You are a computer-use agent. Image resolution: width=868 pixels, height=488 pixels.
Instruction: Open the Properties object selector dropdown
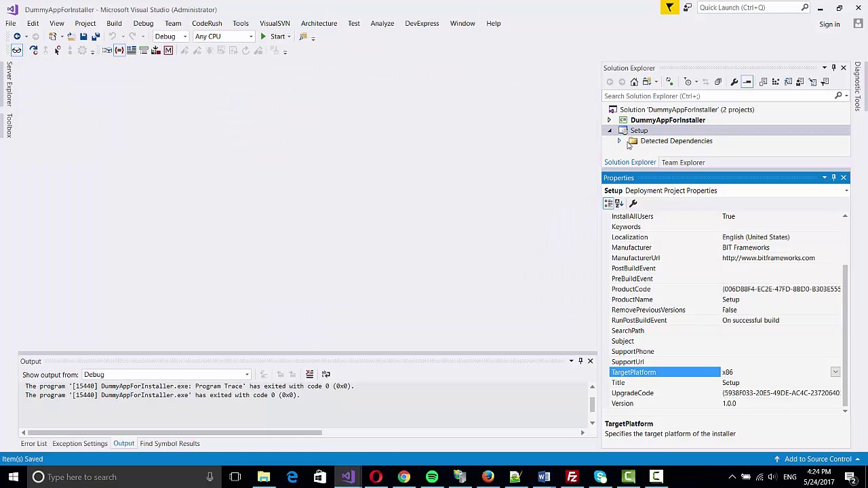[x=846, y=190]
